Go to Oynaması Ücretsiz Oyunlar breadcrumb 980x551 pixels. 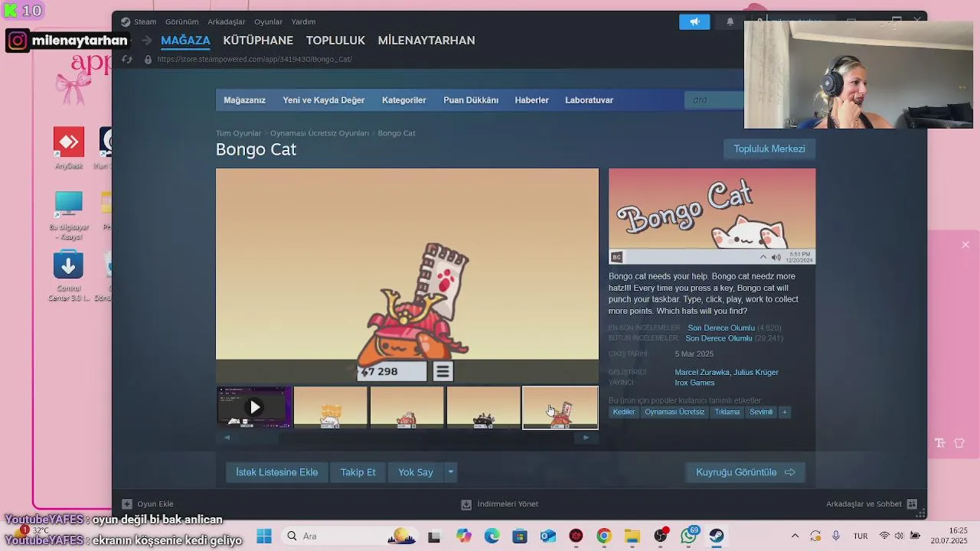319,133
